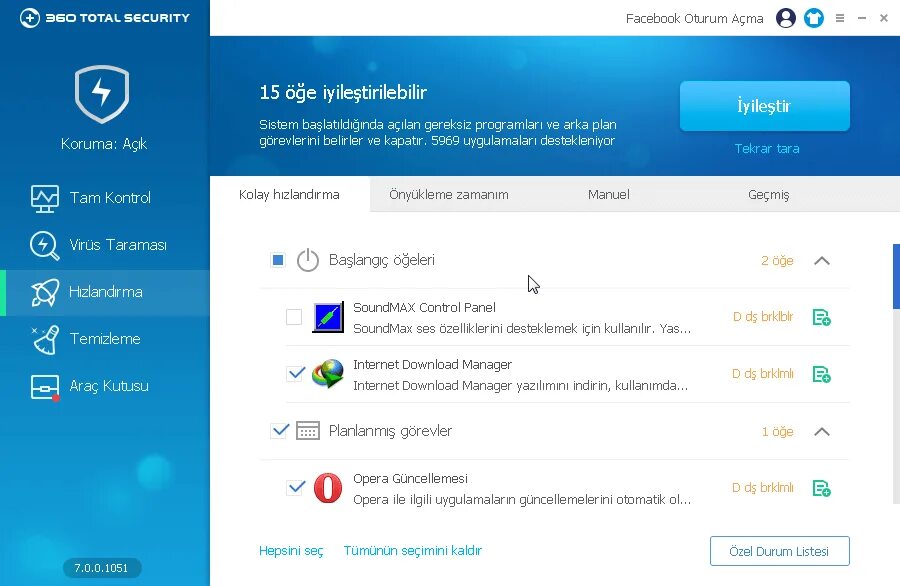Open the theme shirt icon

click(x=814, y=18)
